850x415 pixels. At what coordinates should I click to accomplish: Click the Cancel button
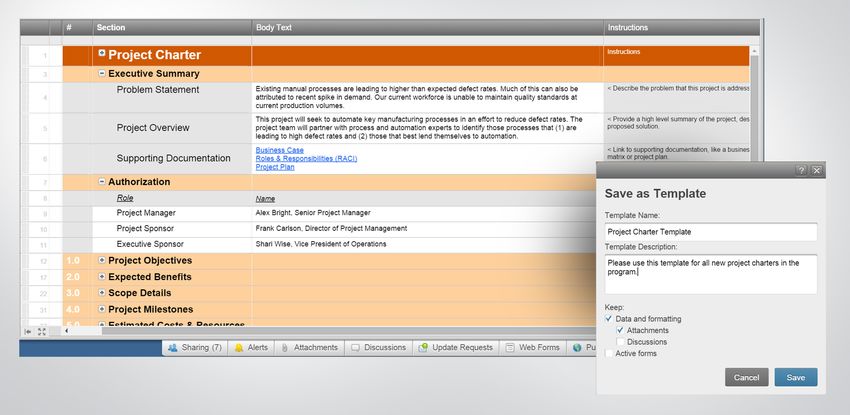[746, 378]
